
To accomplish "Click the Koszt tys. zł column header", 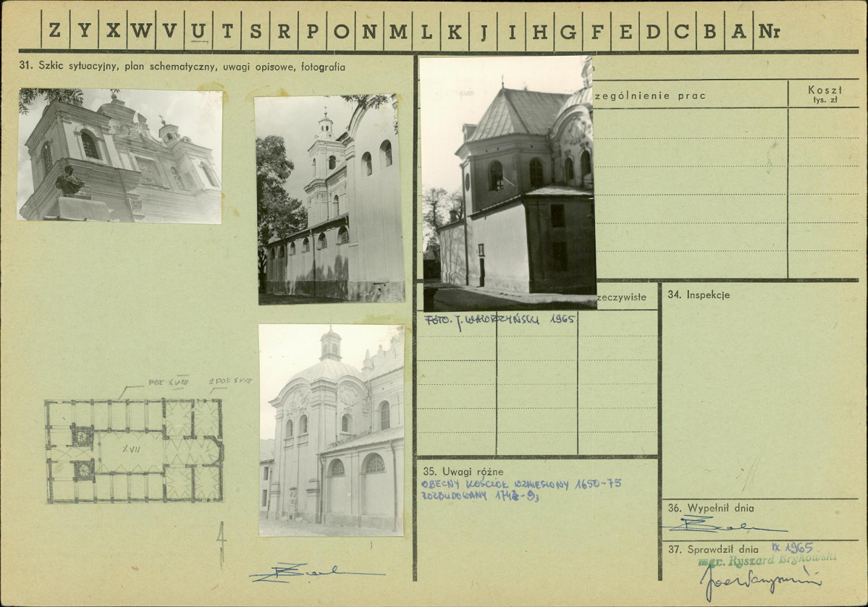I will (825, 94).
